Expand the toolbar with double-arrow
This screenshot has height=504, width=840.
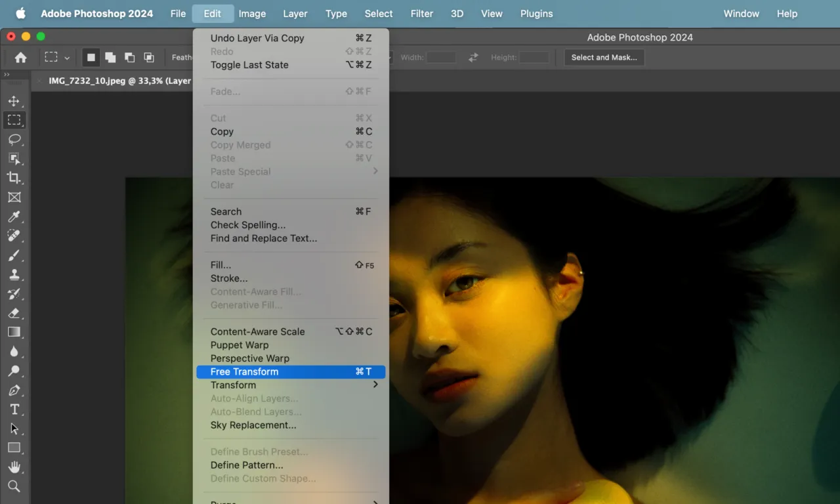[x=7, y=75]
